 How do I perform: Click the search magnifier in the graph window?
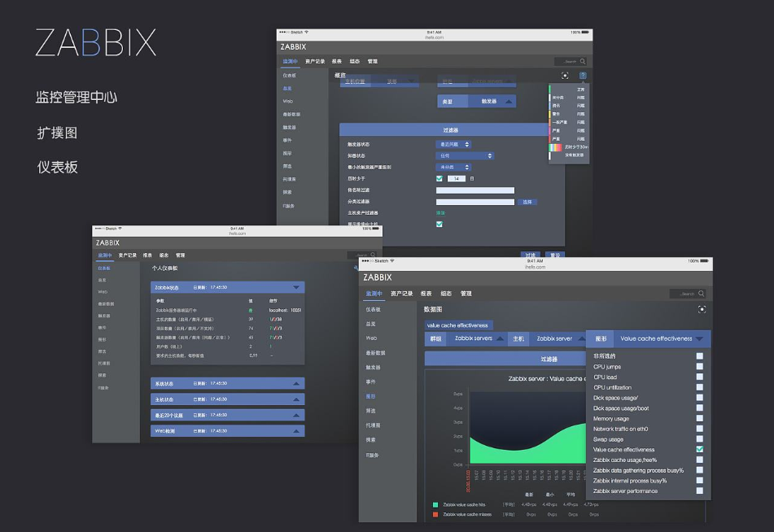coord(701,293)
